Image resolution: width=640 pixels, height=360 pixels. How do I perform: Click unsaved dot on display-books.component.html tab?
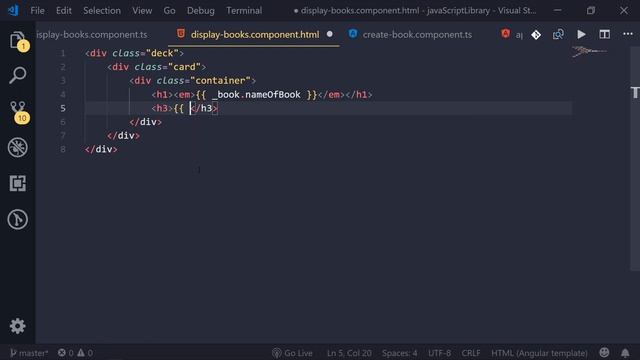click(330, 34)
